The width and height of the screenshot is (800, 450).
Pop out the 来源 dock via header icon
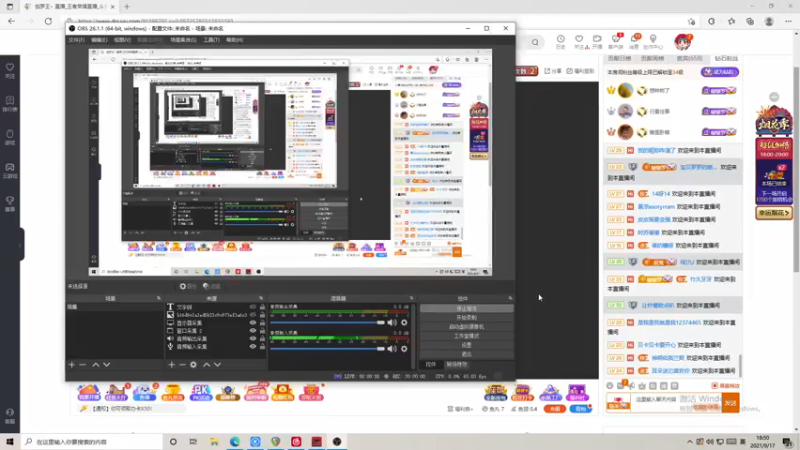261,298
